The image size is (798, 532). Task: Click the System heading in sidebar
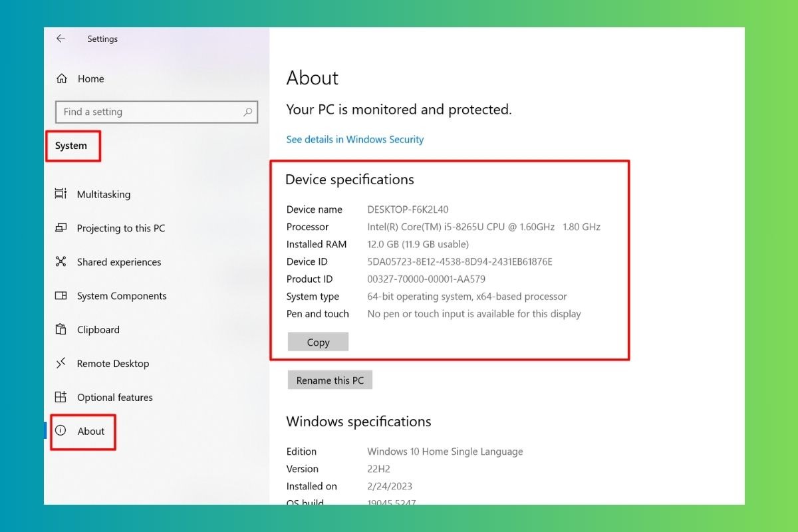point(71,146)
